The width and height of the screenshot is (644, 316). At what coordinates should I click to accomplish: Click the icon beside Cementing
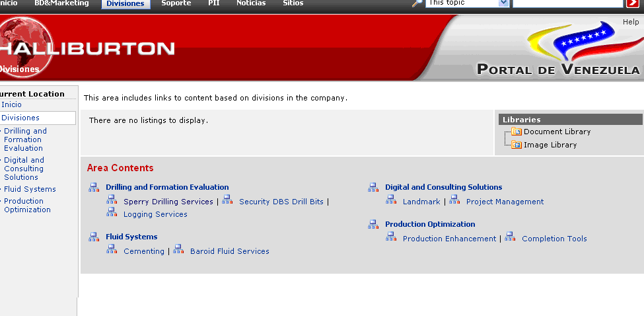(x=112, y=249)
